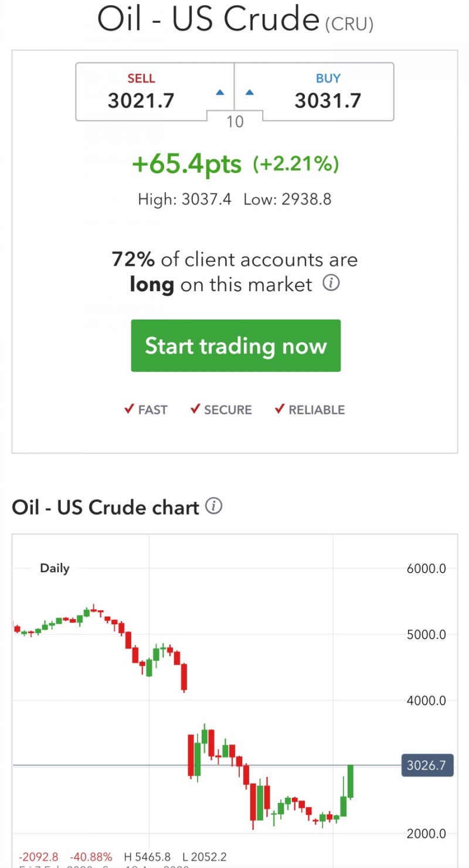Select the SELL price 3021.7

tap(141, 101)
